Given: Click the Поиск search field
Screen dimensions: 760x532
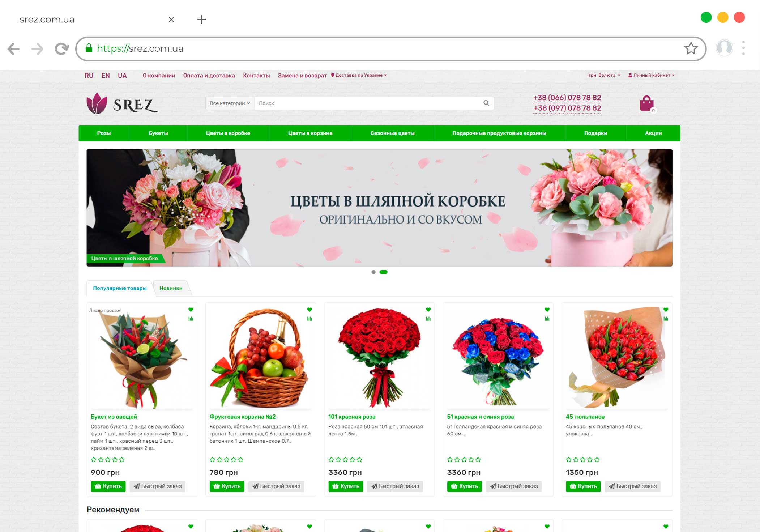Looking at the screenshot, I should tap(369, 103).
